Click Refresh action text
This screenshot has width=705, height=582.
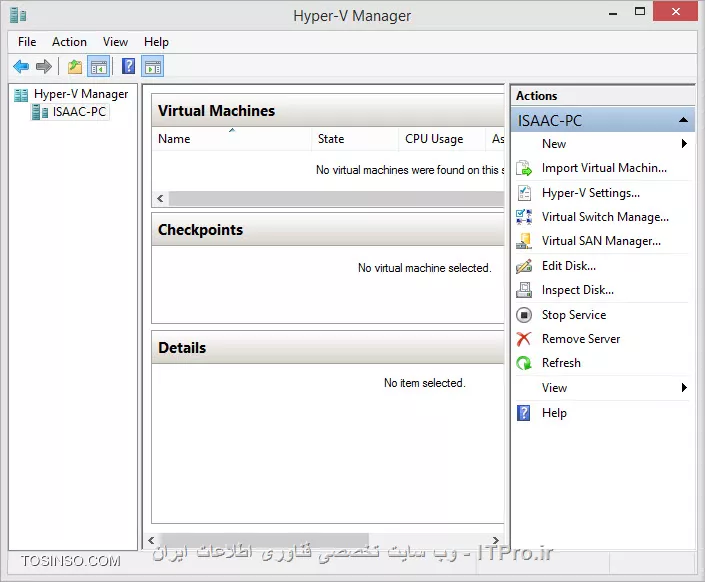pos(561,363)
